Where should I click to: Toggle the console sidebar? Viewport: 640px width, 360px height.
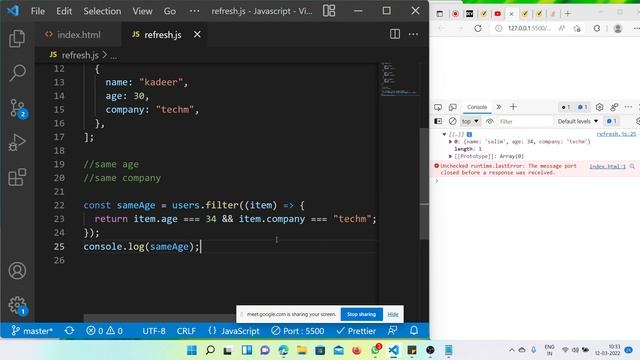point(438,121)
